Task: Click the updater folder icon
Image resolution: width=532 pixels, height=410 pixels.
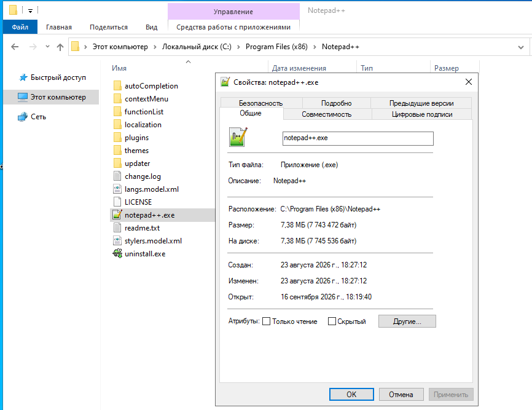Action: coord(117,163)
